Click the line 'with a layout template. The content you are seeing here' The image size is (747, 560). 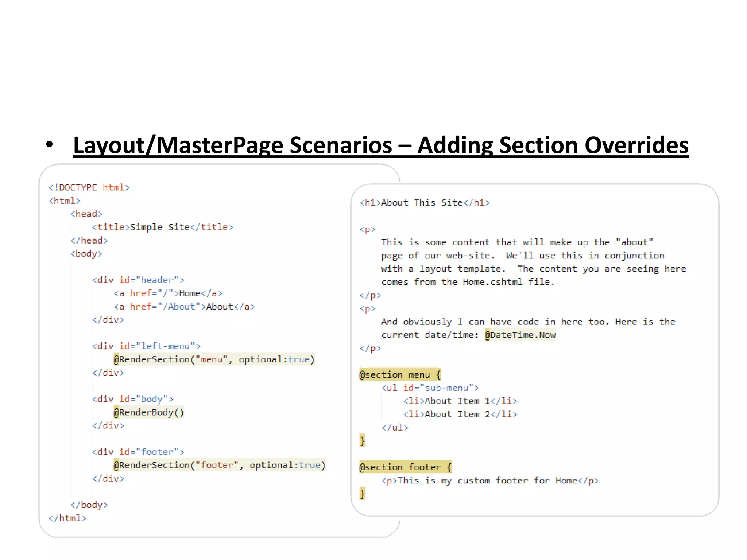[534, 269]
